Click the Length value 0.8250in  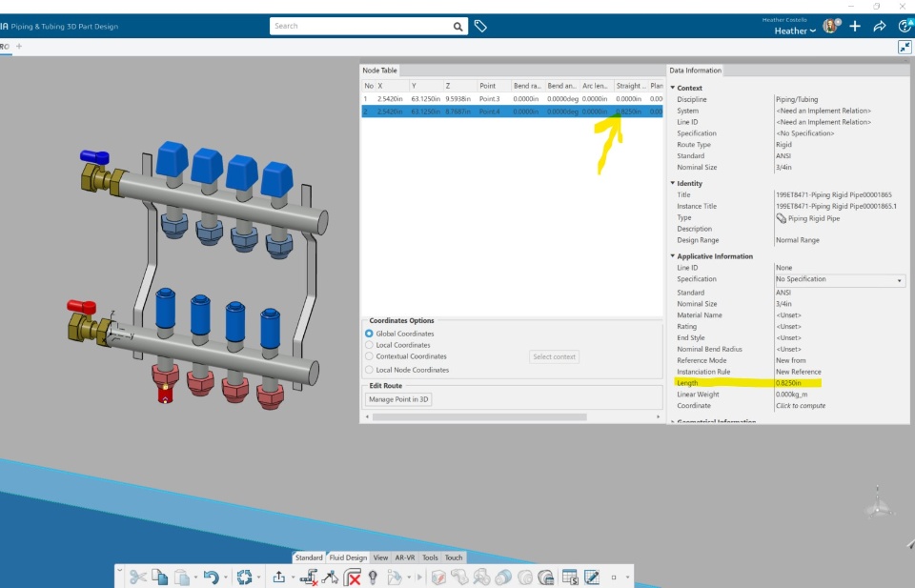click(x=788, y=383)
